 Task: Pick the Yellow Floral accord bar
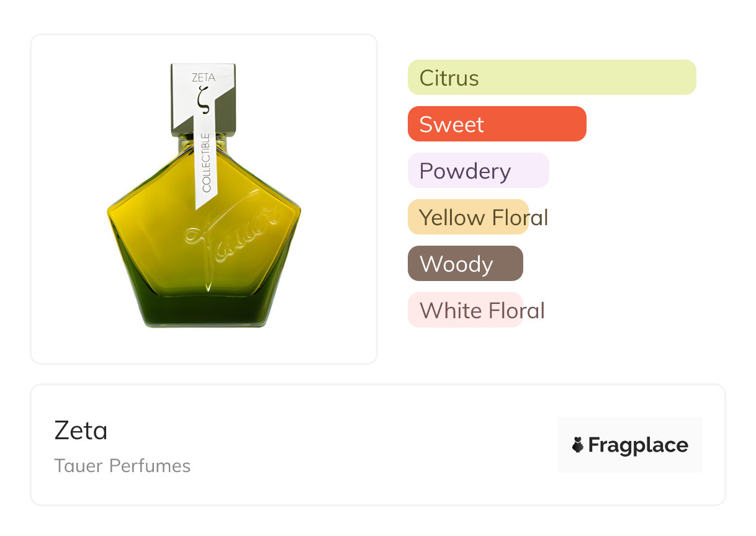(468, 217)
